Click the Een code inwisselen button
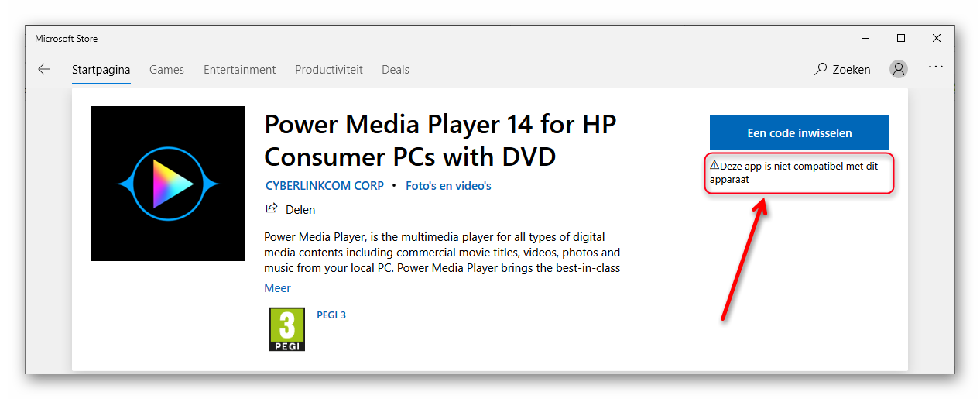Image resolution: width=980 pixels, height=399 pixels. point(799,132)
